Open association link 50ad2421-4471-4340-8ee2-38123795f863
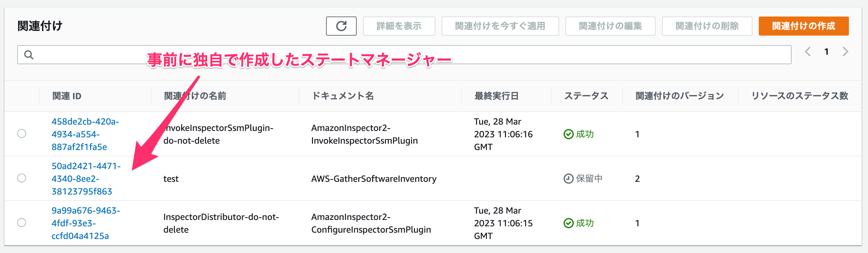This screenshot has height=253, width=868. pos(86,179)
